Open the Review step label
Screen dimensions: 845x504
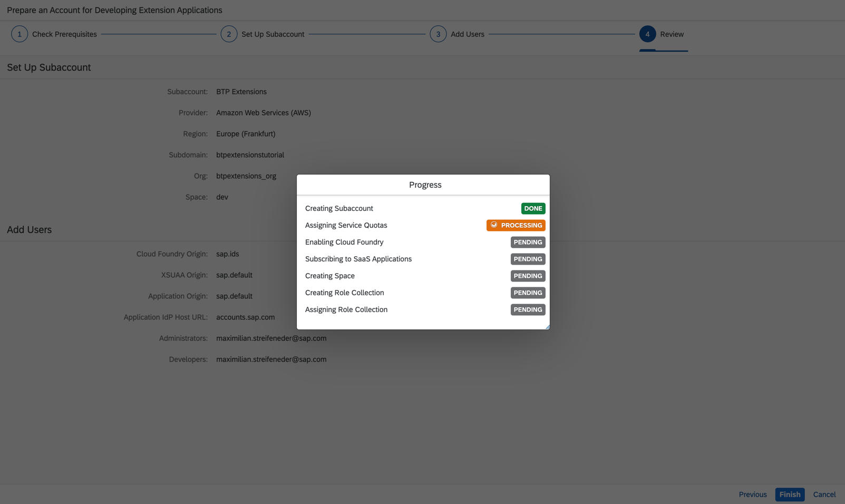point(672,34)
